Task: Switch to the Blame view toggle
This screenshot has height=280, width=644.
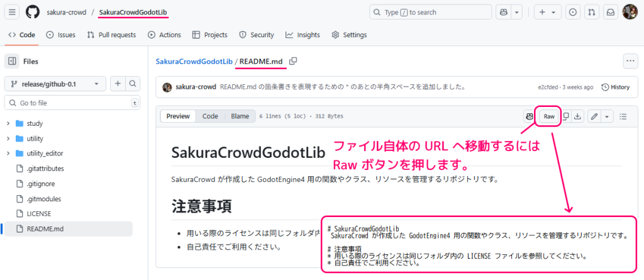Action: [x=240, y=116]
